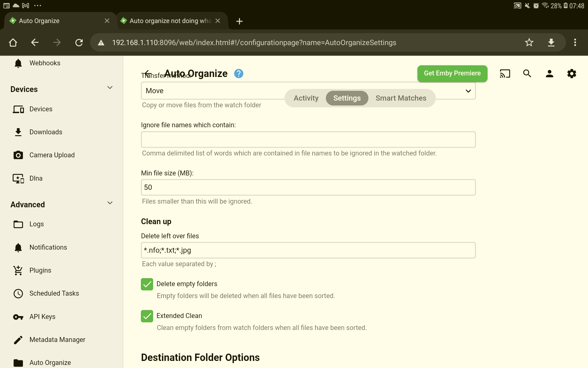Viewport: 588px width, 368px height.
Task: Open the blue help question mark
Action: tap(239, 74)
